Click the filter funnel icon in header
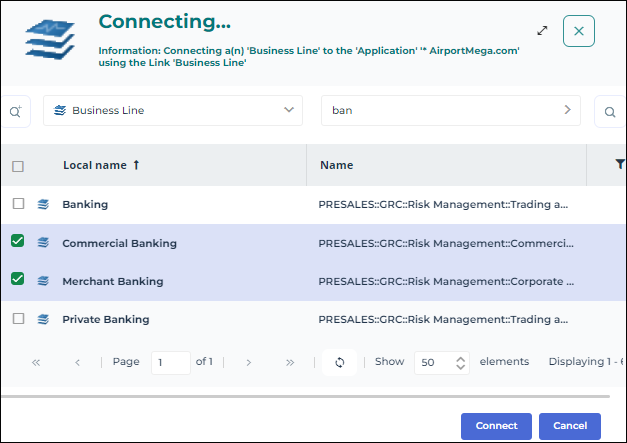The width and height of the screenshot is (627, 443). tap(620, 165)
